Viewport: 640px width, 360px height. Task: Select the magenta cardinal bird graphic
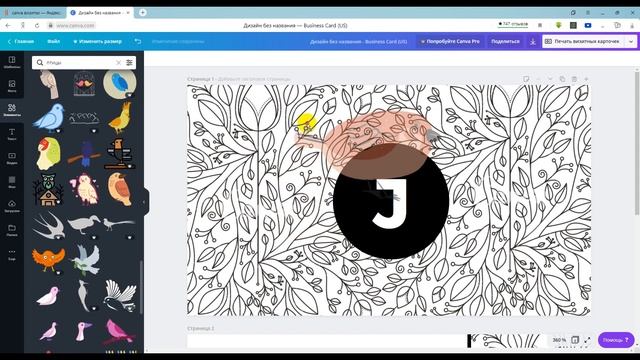[x=119, y=331]
